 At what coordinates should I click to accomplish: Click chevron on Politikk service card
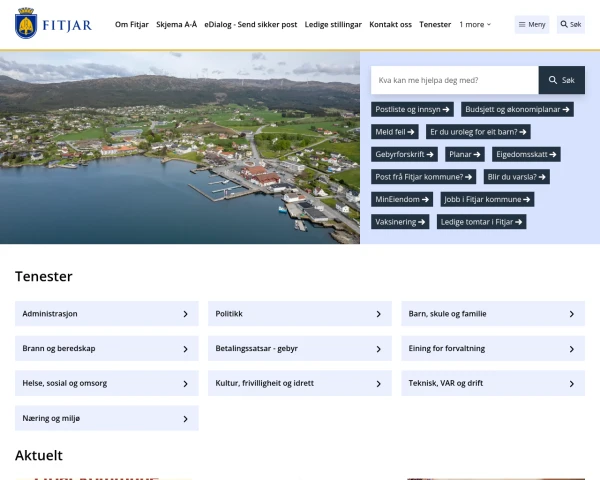point(378,314)
